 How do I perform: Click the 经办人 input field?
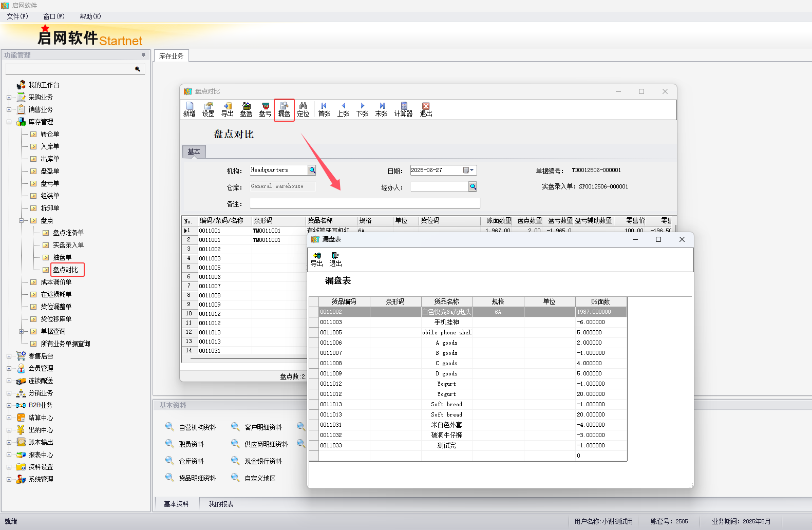click(439, 186)
